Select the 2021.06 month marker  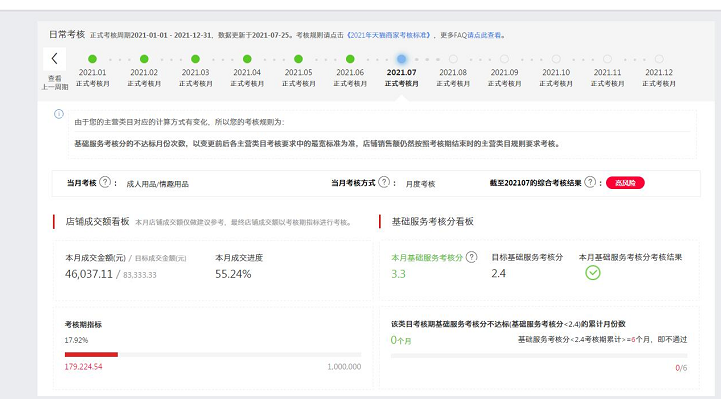point(350,59)
